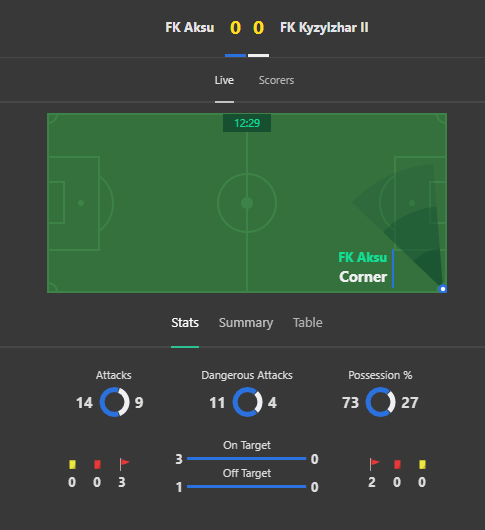The height and width of the screenshot is (530, 485).
Task: Click the Dangerous Attacks donut chart
Action: (247, 402)
